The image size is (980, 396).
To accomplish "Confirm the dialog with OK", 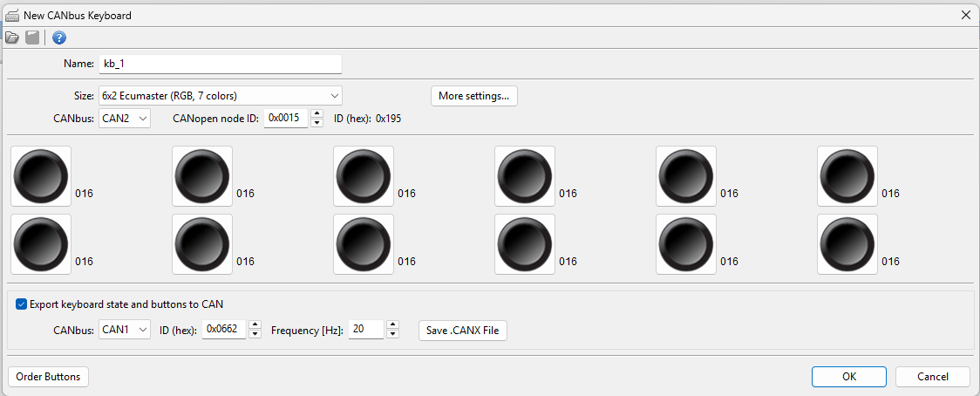I will coord(848,377).
